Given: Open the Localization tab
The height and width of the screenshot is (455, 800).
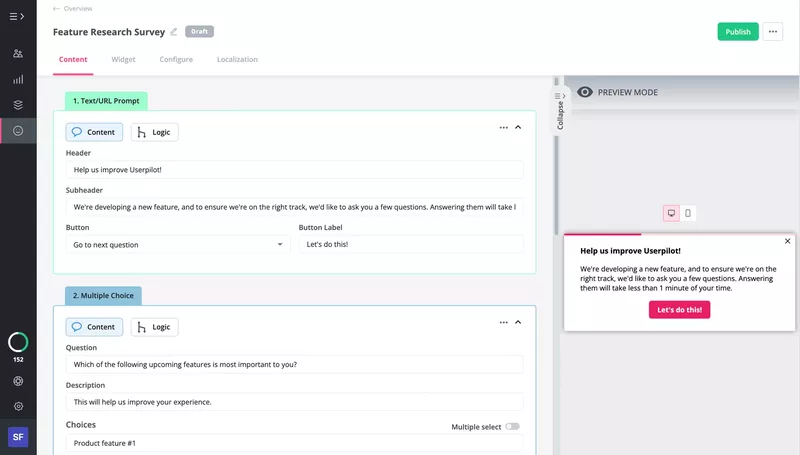Looking at the screenshot, I should click(x=237, y=60).
